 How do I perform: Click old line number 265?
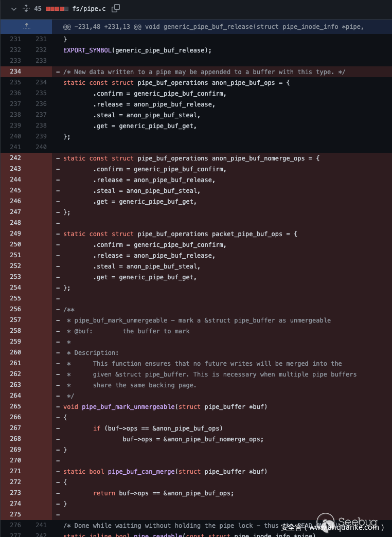[x=15, y=407]
